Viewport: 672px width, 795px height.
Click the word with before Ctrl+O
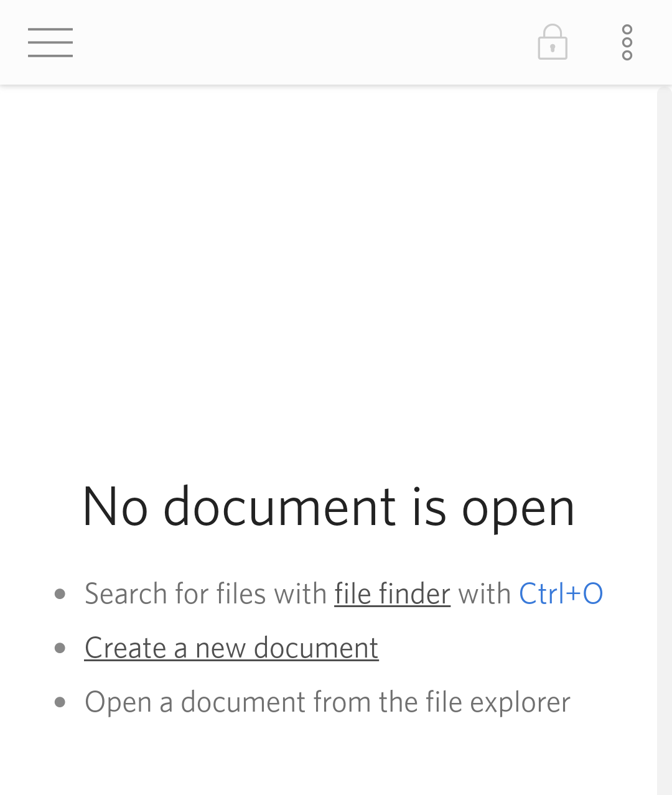[484, 593]
